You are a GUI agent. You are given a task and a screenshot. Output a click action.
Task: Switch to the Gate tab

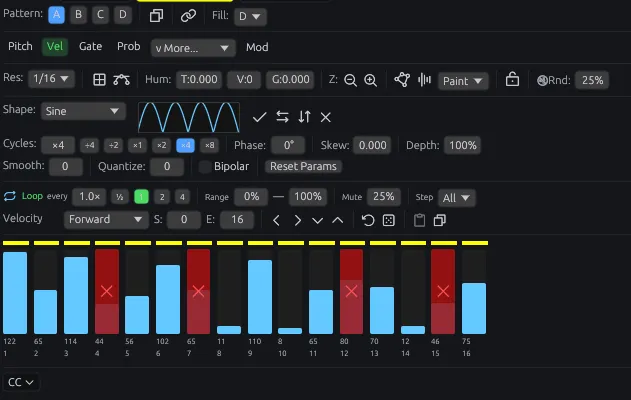point(91,46)
